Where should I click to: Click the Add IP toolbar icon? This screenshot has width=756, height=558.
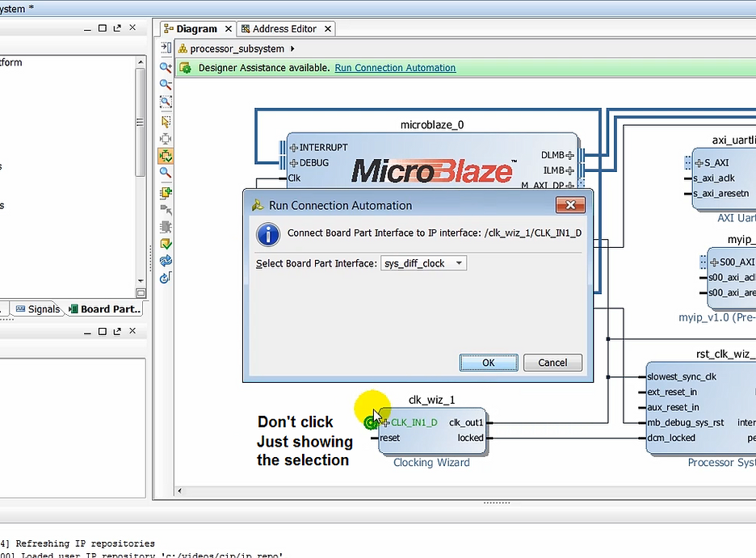[166, 192]
